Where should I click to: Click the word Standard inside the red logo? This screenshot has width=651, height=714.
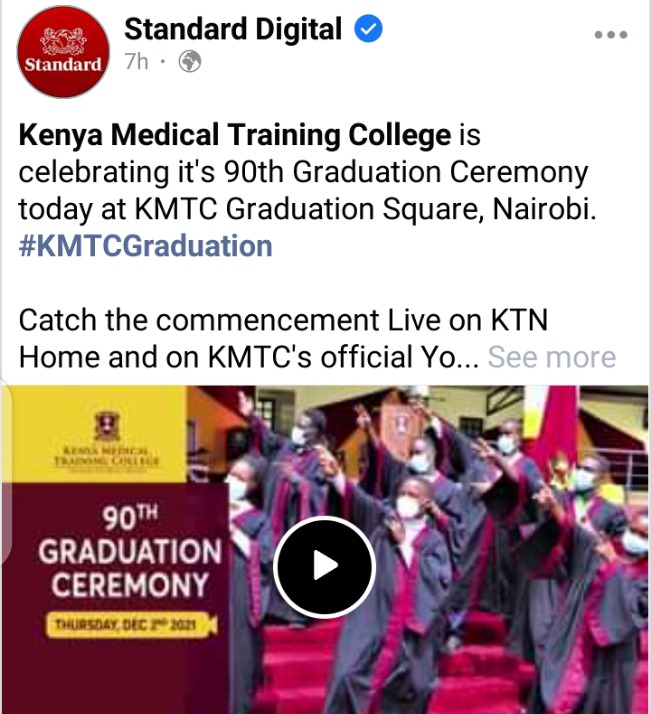point(63,65)
